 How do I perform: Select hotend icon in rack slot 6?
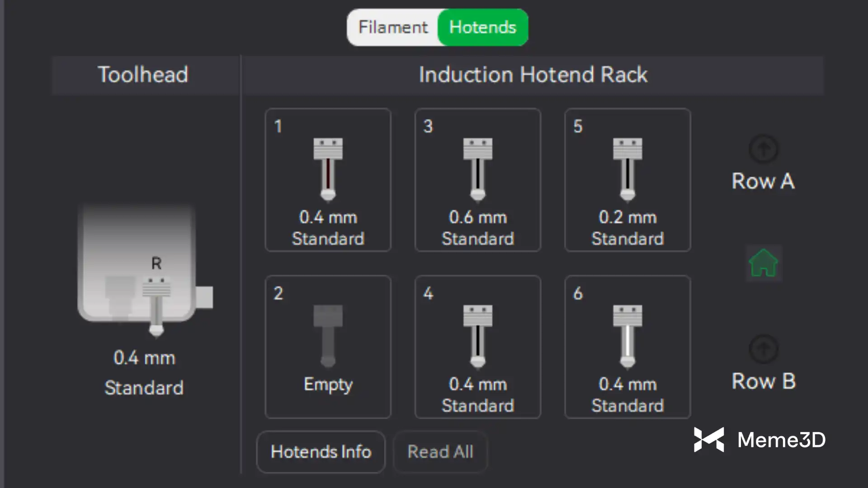point(627,336)
